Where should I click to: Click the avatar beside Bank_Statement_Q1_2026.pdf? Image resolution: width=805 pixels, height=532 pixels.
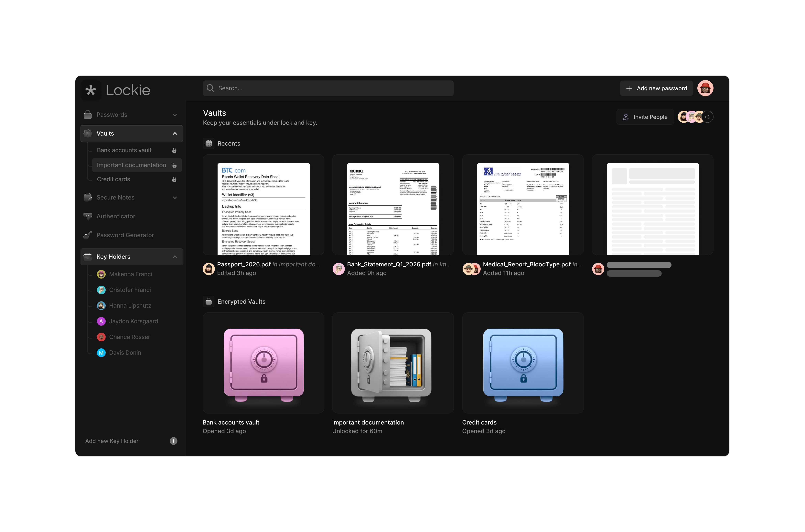[x=338, y=269]
